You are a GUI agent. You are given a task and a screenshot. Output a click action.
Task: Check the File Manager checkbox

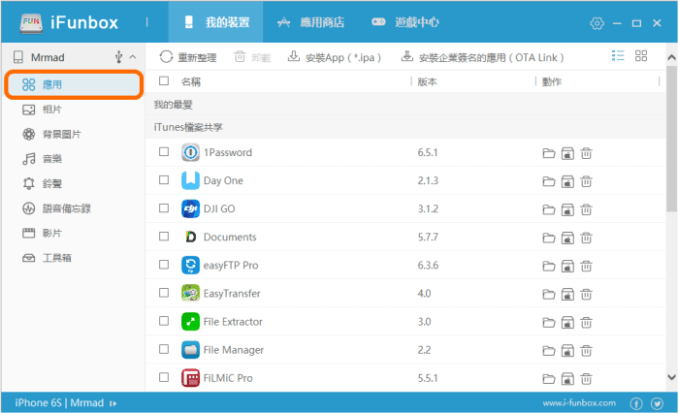pyautogui.click(x=164, y=349)
